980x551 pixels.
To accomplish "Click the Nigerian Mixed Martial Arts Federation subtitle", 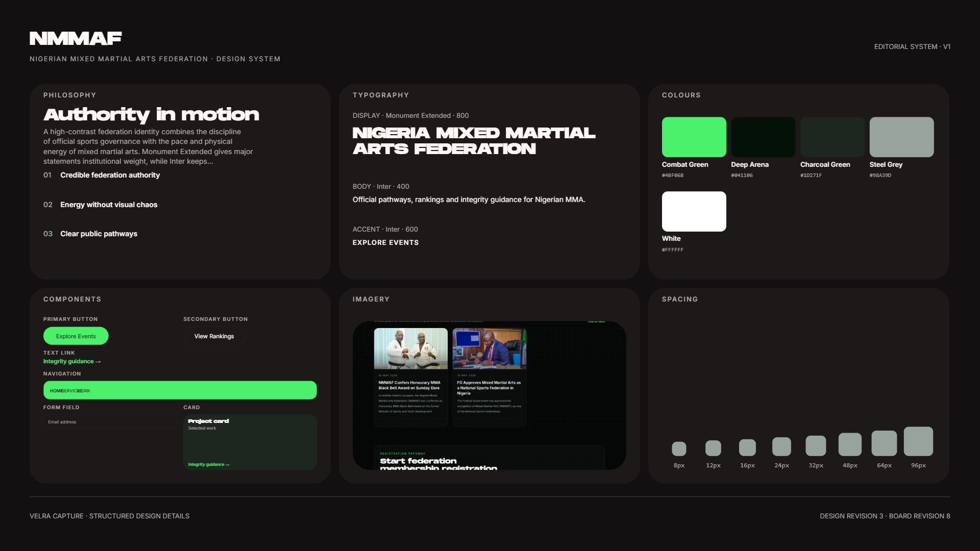I will click(155, 59).
